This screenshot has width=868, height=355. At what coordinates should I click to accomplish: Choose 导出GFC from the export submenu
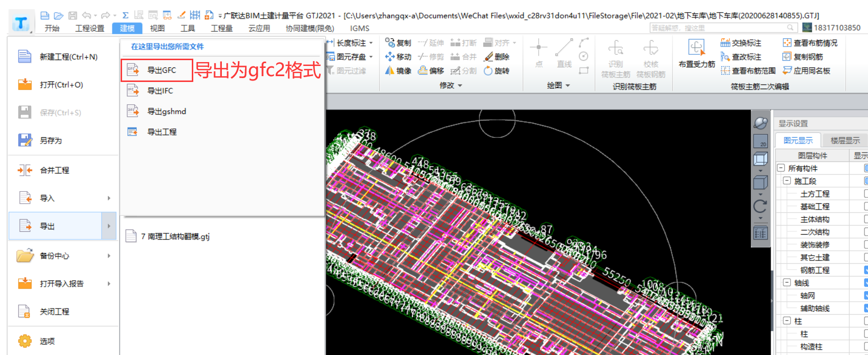tap(157, 70)
